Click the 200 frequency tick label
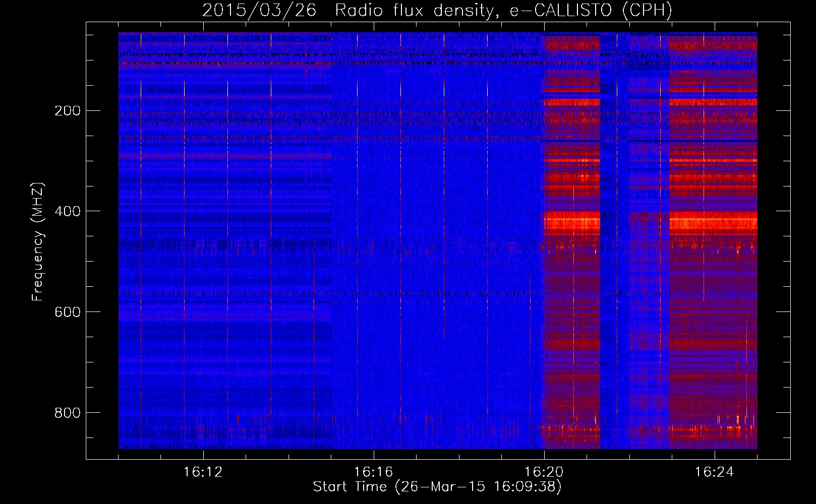 click(67, 111)
